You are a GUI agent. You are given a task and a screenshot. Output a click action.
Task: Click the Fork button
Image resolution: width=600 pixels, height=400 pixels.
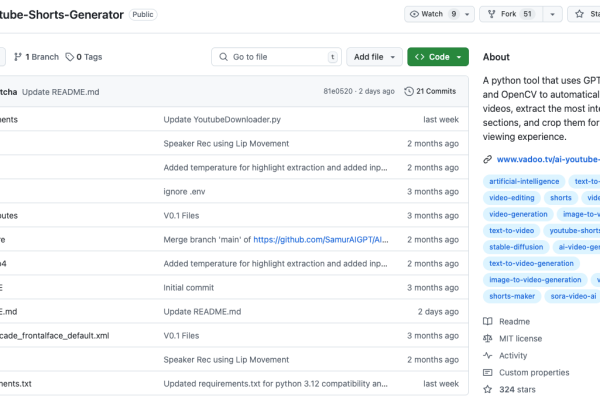click(x=511, y=14)
